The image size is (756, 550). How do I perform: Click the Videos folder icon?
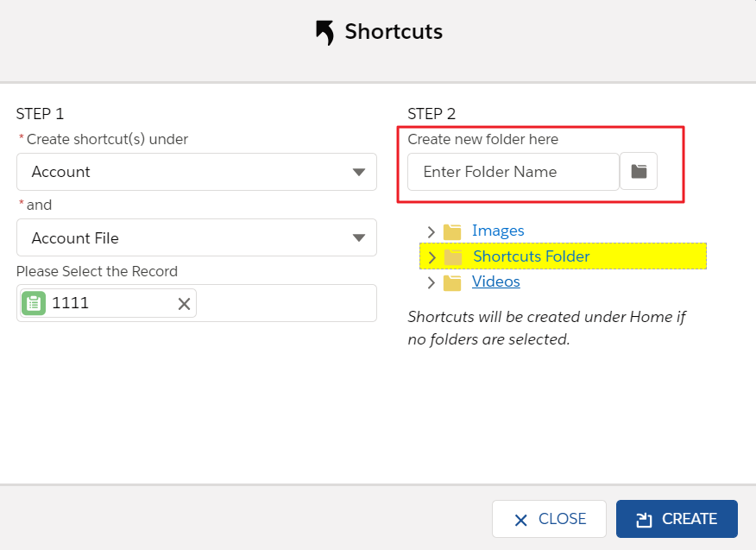[452, 283]
